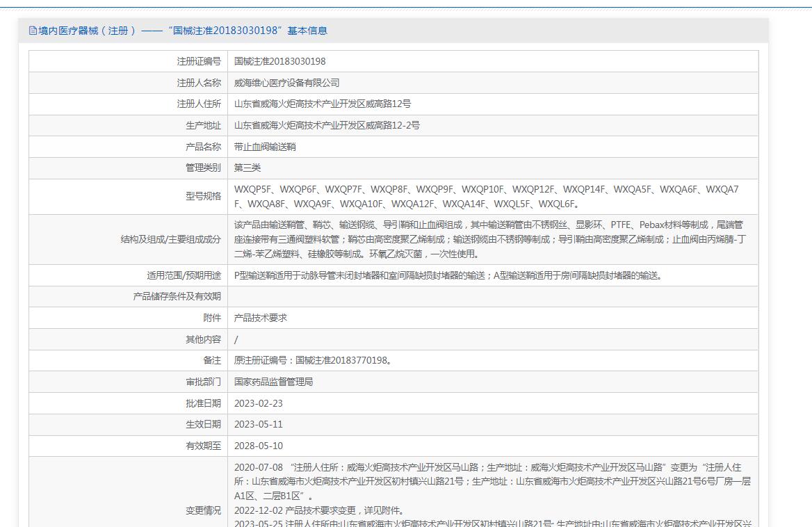
Task: Click the 注册人住所 address value
Action: (322, 104)
